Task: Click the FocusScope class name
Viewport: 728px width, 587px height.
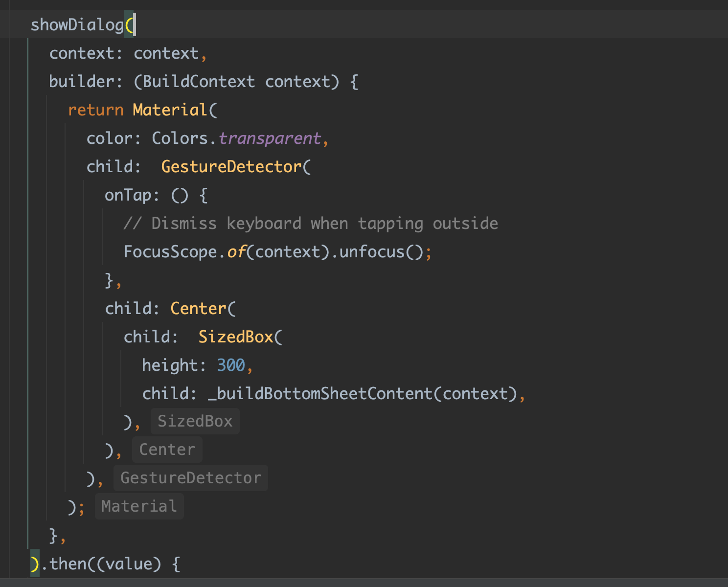Action: tap(170, 252)
